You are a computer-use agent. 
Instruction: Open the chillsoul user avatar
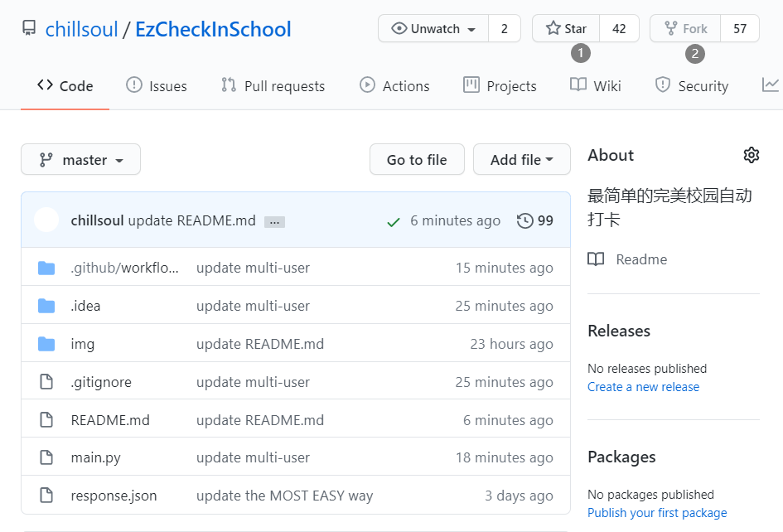(46, 220)
